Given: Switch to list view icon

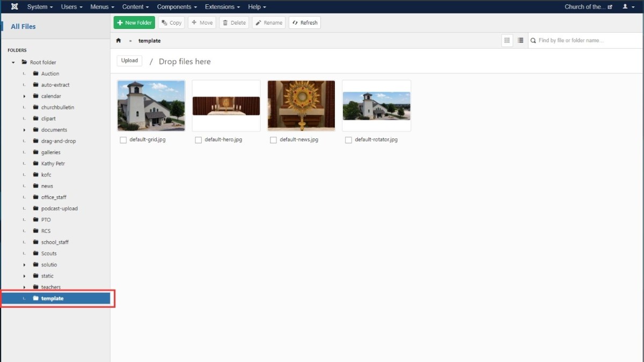Looking at the screenshot, I should 521,40.
